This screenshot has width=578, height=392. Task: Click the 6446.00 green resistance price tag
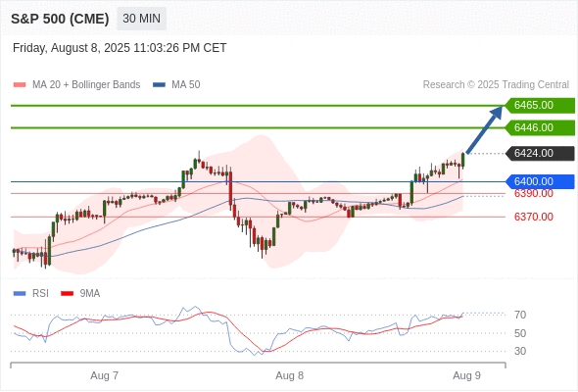540,128
